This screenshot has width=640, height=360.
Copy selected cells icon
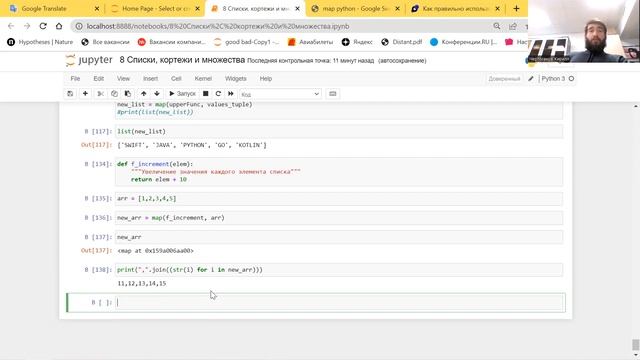click(114, 94)
